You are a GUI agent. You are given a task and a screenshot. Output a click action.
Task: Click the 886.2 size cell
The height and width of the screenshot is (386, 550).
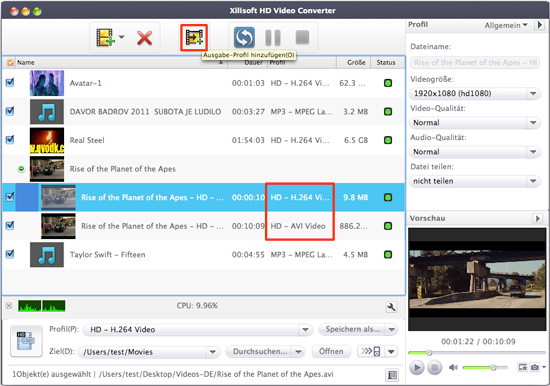tap(353, 226)
